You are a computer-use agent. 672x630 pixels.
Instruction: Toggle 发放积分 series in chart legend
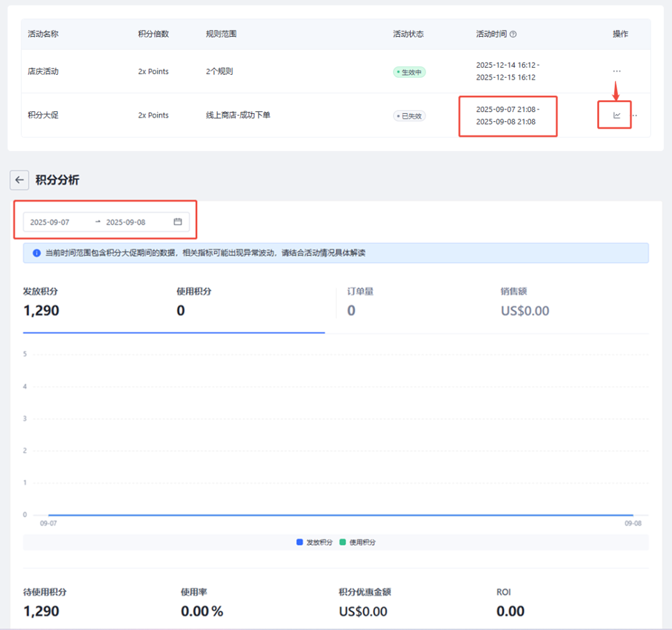(315, 542)
